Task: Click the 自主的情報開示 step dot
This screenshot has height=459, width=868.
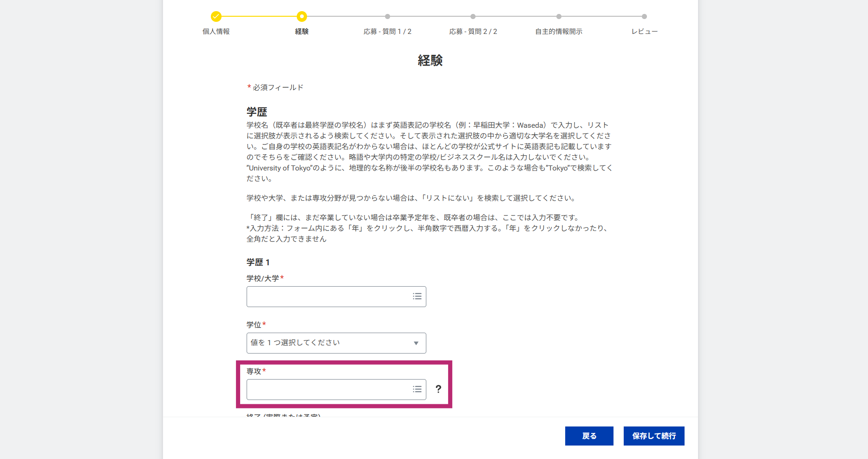Action: (x=559, y=17)
